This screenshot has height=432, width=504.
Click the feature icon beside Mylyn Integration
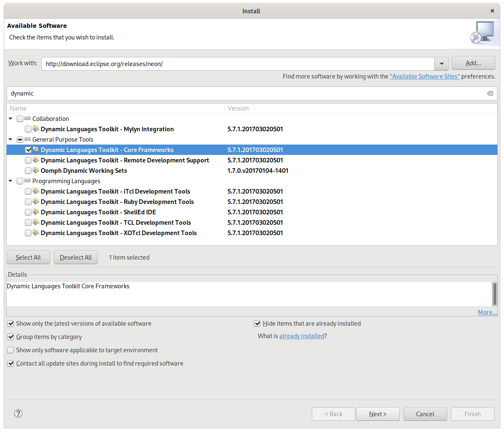[36, 129]
